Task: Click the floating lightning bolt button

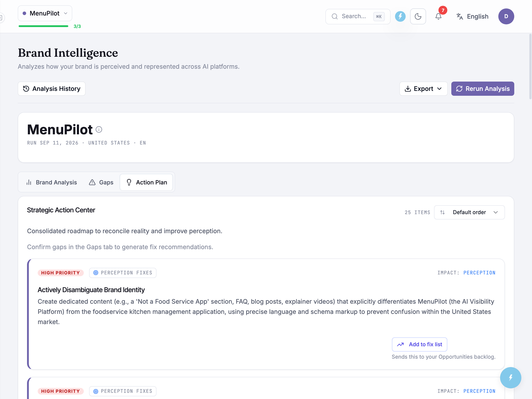Action: (x=510, y=377)
